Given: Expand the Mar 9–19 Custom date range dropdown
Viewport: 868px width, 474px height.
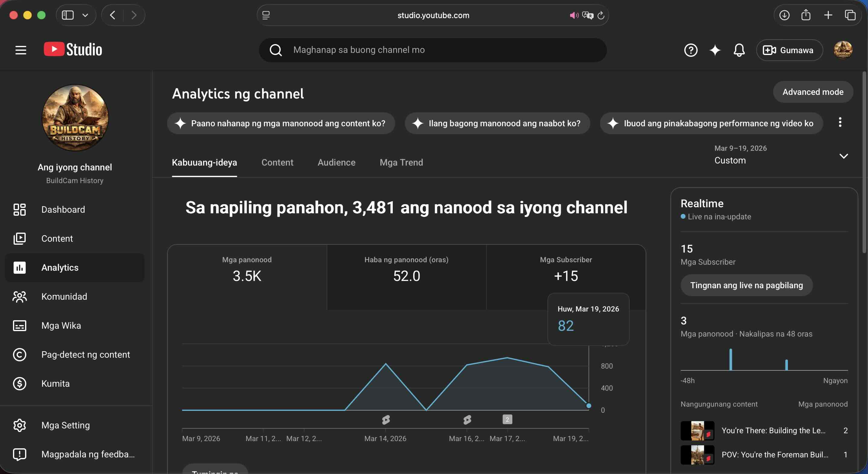Looking at the screenshot, I should 781,155.
